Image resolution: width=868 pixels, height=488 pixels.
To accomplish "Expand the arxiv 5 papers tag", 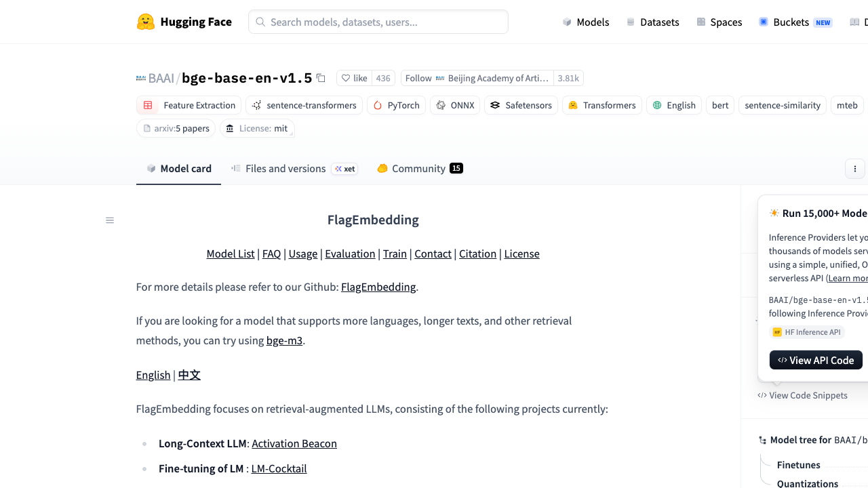I will click(176, 128).
